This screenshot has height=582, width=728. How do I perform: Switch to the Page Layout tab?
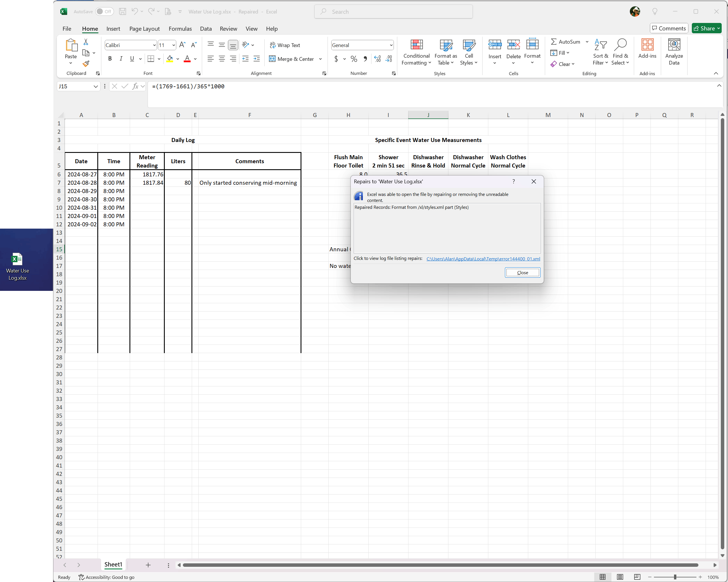pos(144,29)
